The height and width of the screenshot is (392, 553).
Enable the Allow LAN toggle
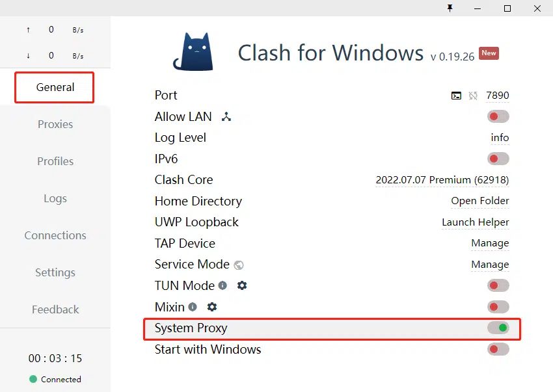coord(498,116)
